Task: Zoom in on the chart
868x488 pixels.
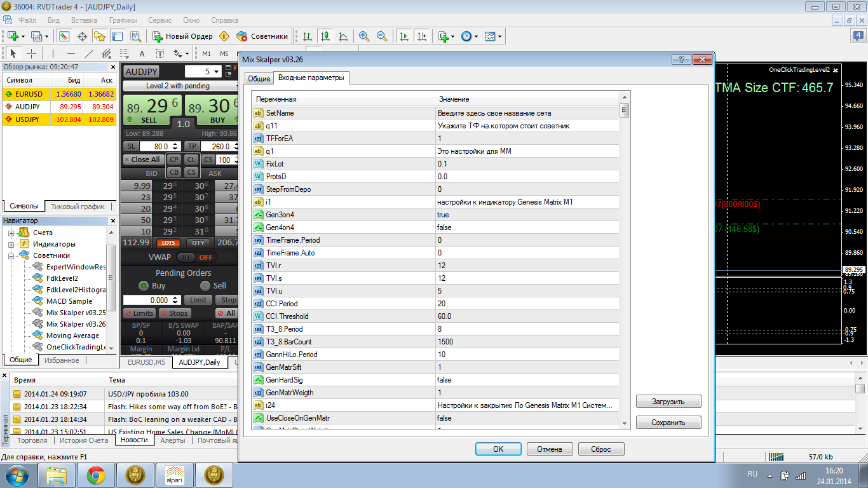Action: point(364,36)
